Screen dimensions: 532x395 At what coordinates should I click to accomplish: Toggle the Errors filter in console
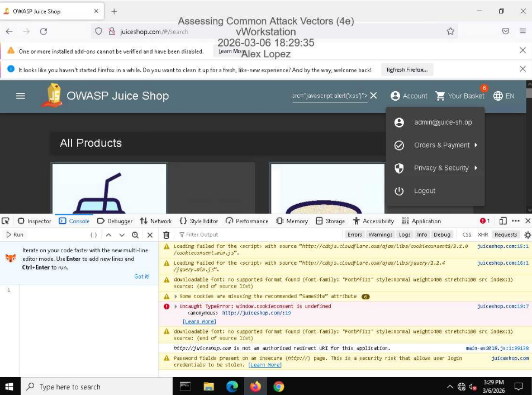click(354, 235)
